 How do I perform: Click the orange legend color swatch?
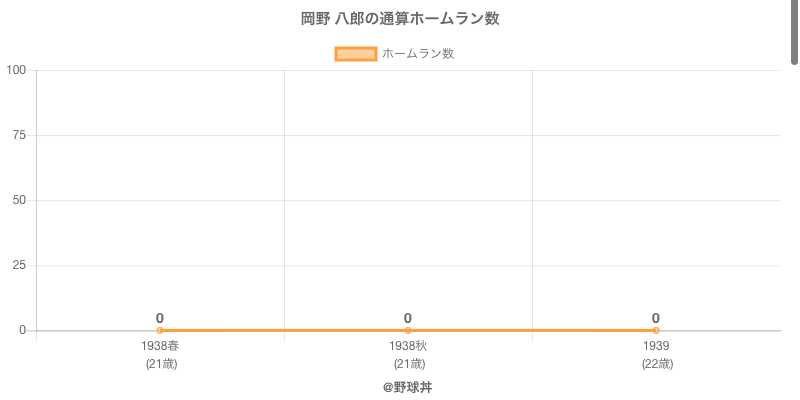(355, 54)
